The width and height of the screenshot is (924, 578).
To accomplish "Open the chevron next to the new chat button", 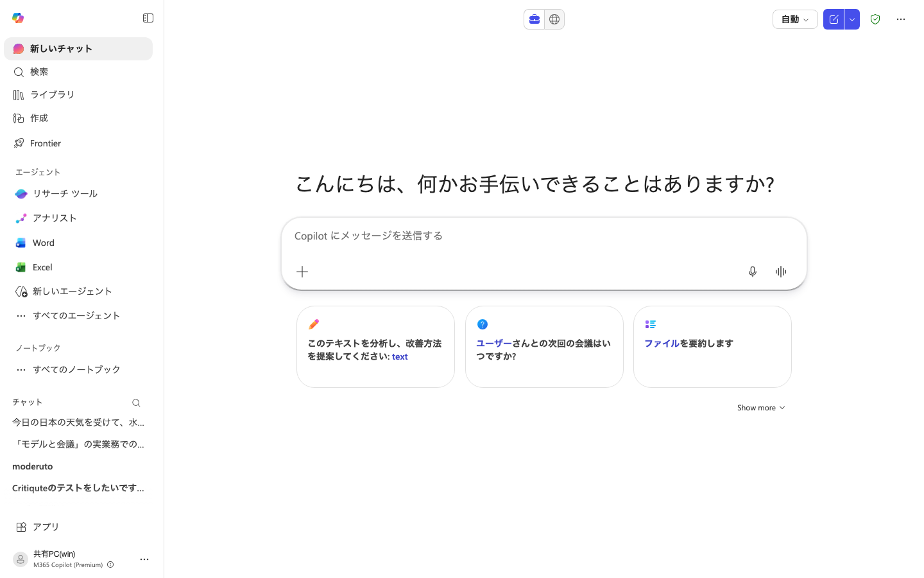I will [x=851, y=19].
